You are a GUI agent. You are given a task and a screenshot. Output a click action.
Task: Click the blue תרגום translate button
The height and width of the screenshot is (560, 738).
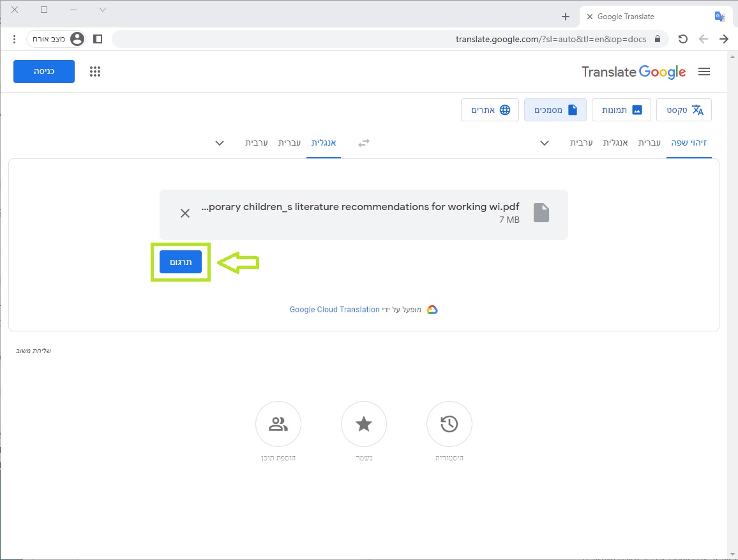(x=181, y=262)
